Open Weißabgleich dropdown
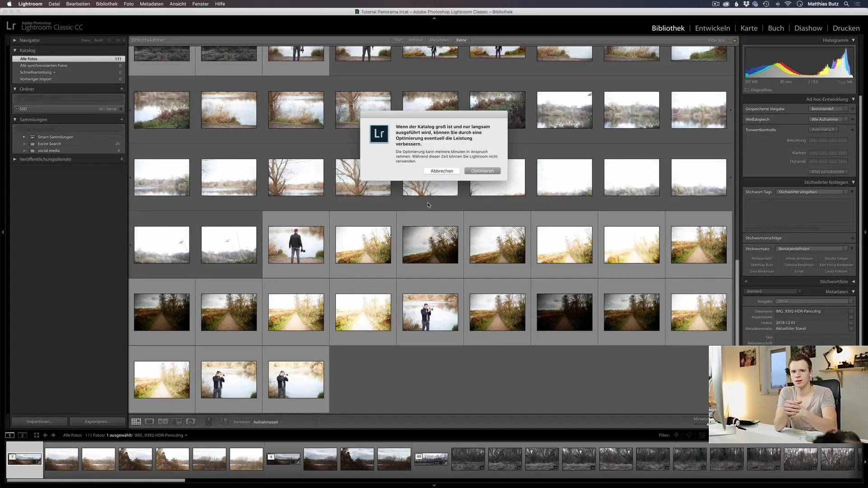Screen dimensions: 868x488 (828, 119)
